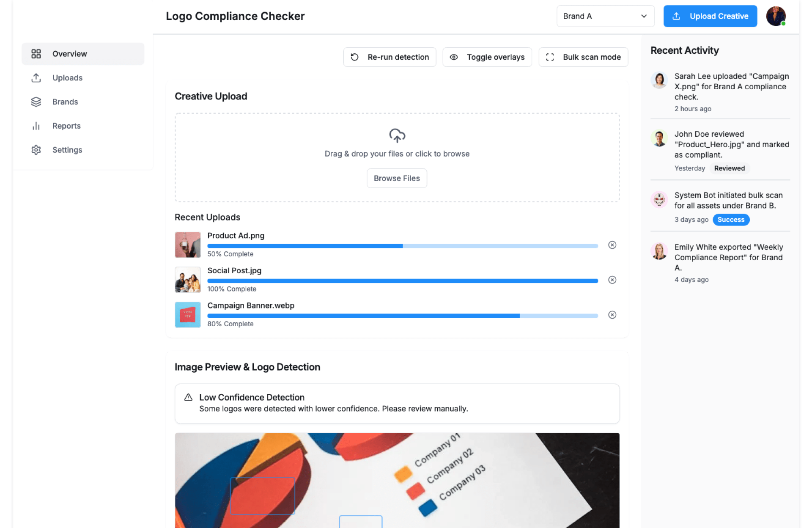Remove the Social Post.jpg upload
Screen dimensions: 812x528
click(612, 280)
